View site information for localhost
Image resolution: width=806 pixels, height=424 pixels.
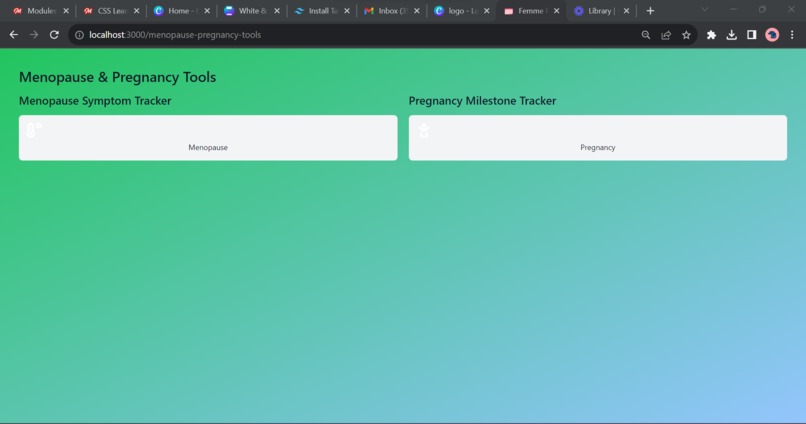coord(79,35)
